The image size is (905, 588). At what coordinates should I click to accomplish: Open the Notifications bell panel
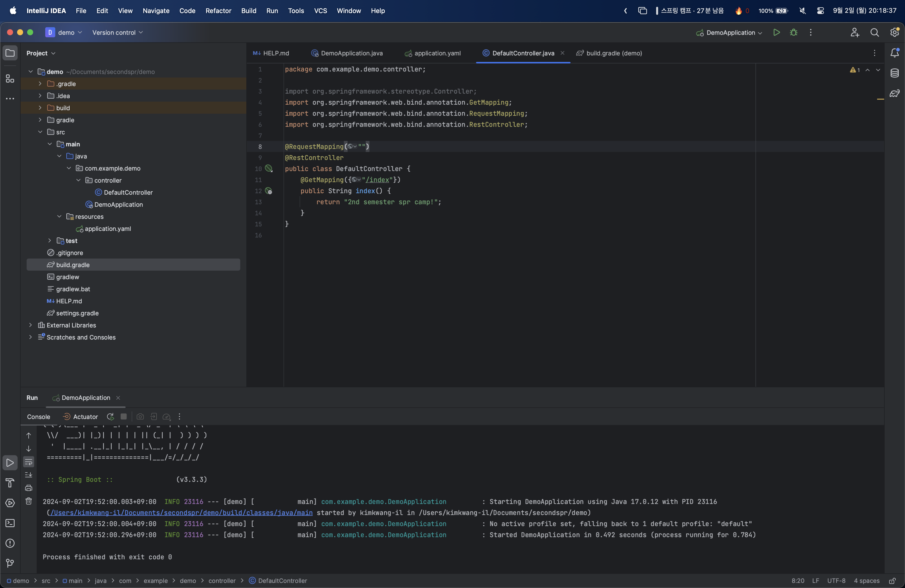click(x=894, y=53)
